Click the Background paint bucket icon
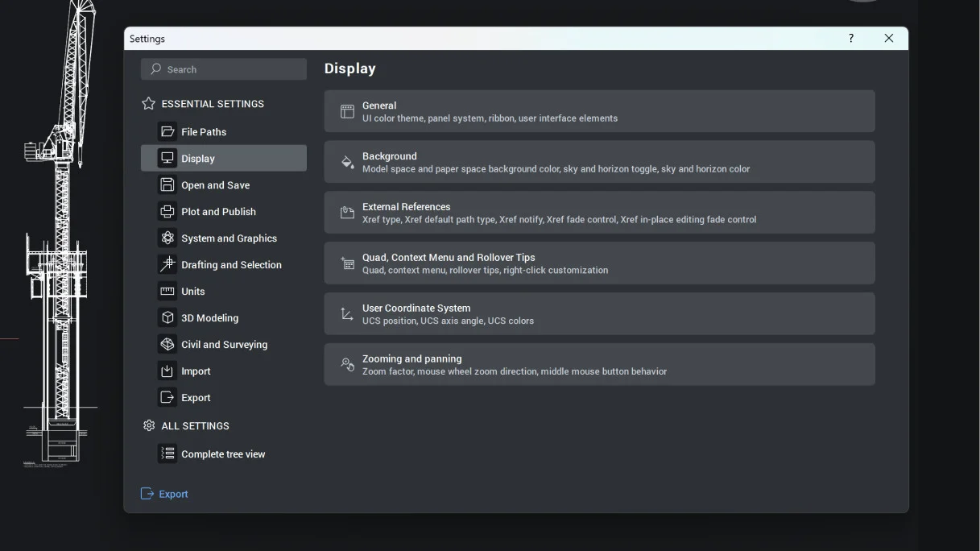 click(347, 163)
